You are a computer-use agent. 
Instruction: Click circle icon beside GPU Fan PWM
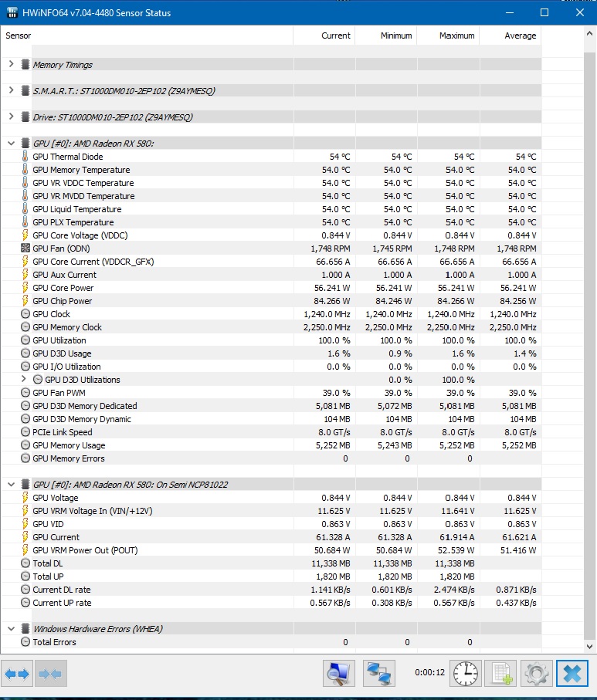[x=25, y=393]
